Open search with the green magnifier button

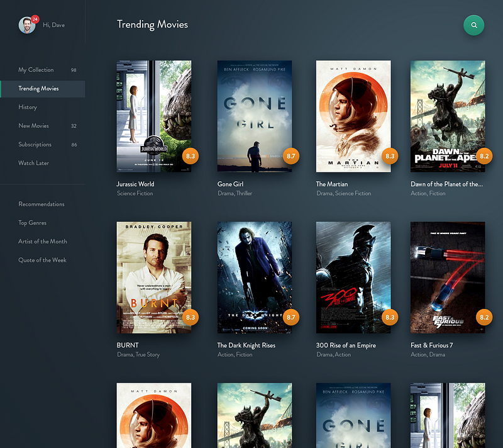click(474, 25)
